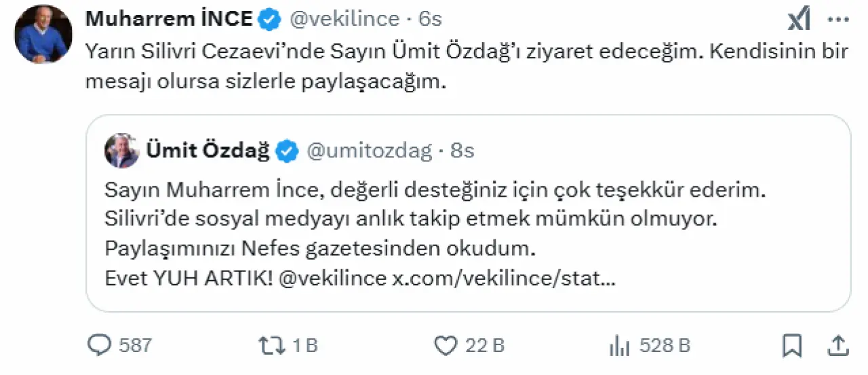Click Muharrem İNCE's blue verified badge

269,20
